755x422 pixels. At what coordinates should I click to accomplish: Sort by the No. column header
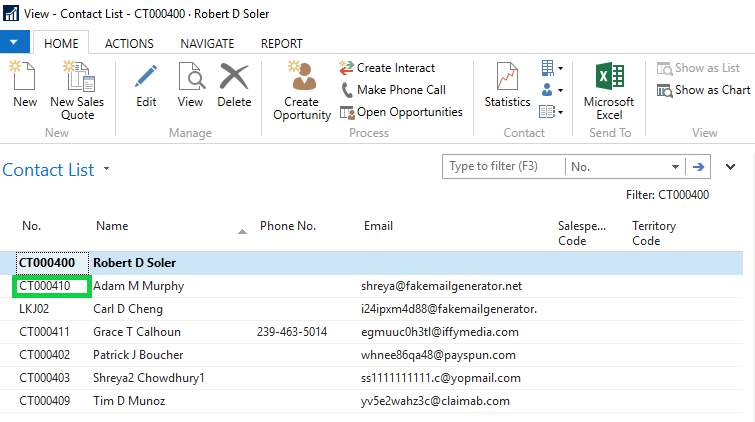click(x=32, y=225)
